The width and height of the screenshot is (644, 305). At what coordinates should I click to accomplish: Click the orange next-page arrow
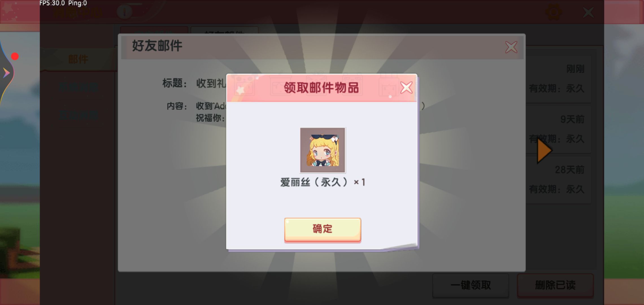[544, 151]
